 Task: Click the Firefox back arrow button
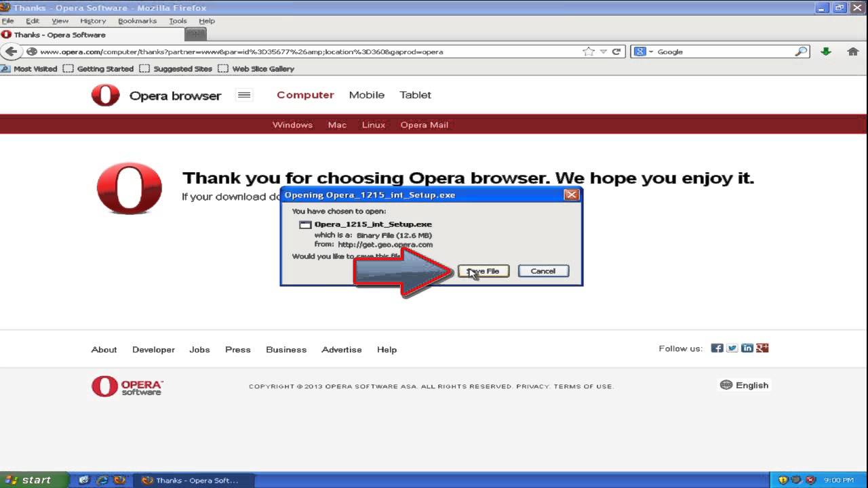(11, 52)
